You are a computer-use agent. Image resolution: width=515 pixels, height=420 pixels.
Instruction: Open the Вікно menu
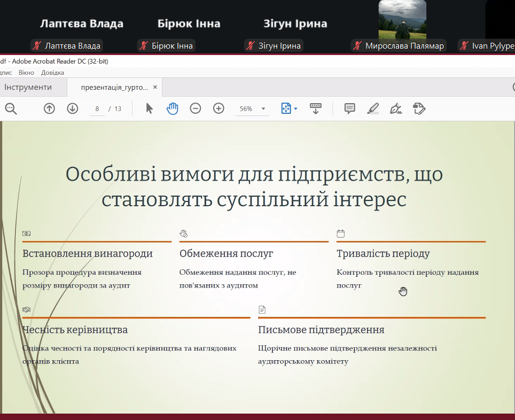pyautogui.click(x=26, y=73)
